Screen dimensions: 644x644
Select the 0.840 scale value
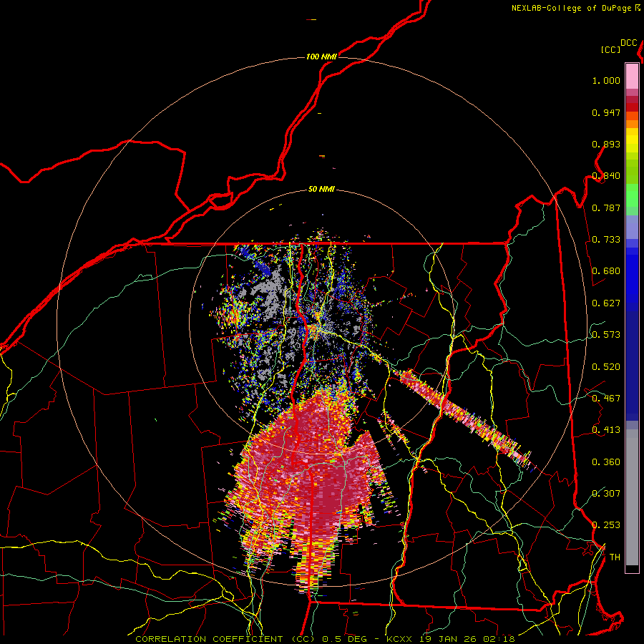(606, 176)
